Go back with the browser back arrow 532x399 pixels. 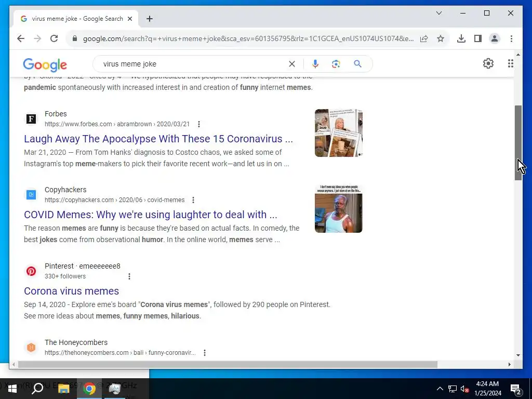tap(21, 38)
